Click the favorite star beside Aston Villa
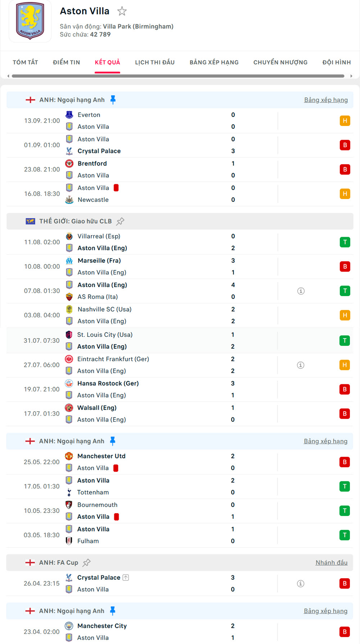 pos(122,12)
